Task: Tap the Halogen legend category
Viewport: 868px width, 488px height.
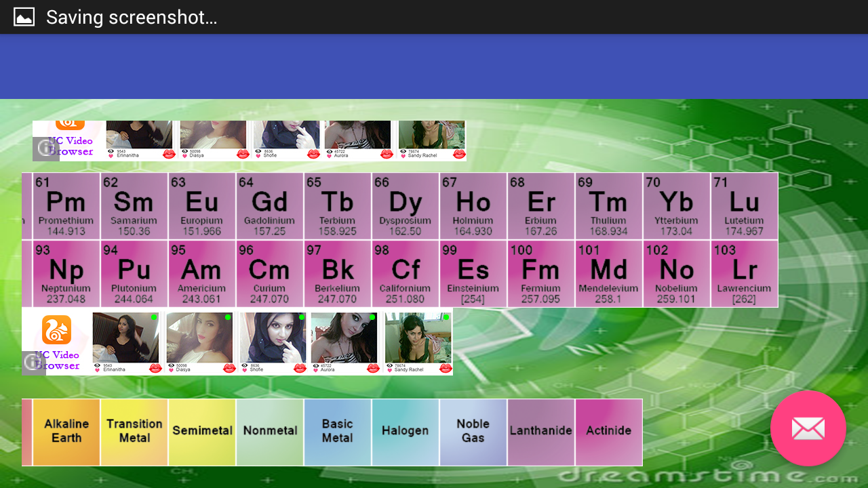Action: point(406,432)
